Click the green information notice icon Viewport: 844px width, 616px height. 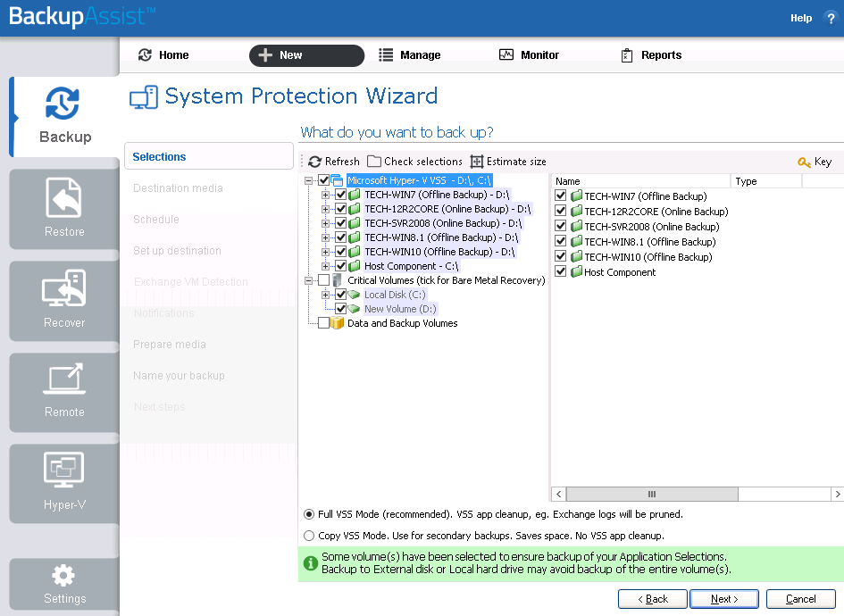coord(311,563)
